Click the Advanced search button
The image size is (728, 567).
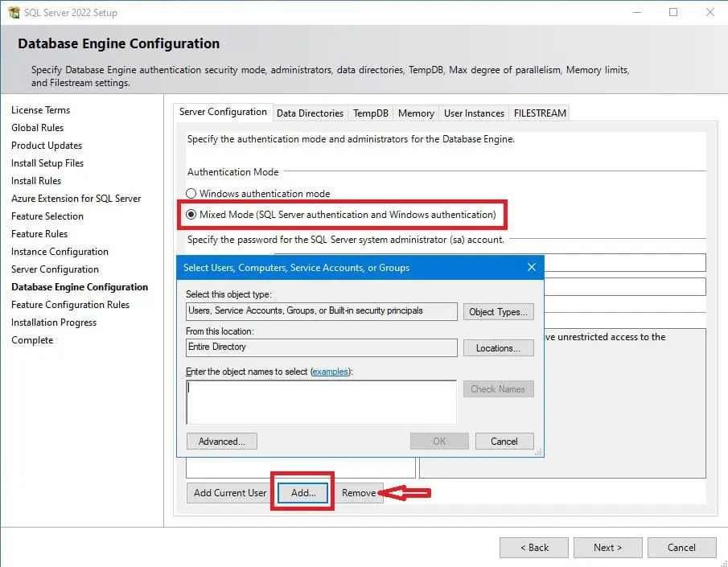pos(221,441)
